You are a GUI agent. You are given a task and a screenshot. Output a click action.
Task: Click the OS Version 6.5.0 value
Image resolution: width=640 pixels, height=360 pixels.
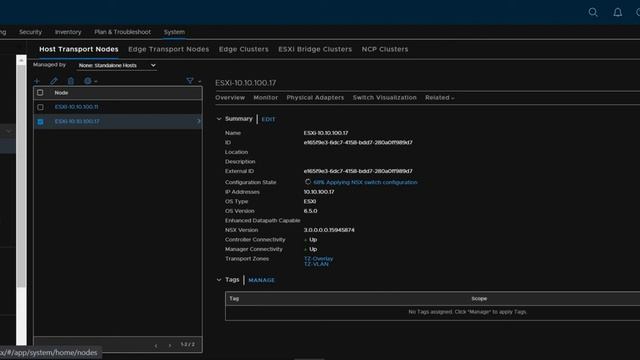(310, 211)
